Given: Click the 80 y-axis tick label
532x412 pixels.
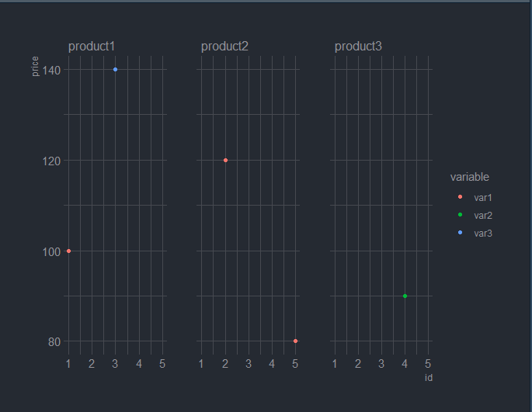Looking at the screenshot, I should [x=54, y=342].
